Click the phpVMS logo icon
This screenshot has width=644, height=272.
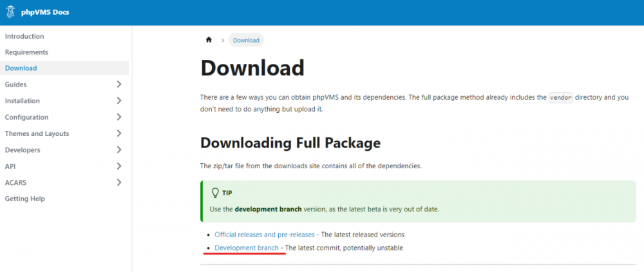click(x=11, y=12)
